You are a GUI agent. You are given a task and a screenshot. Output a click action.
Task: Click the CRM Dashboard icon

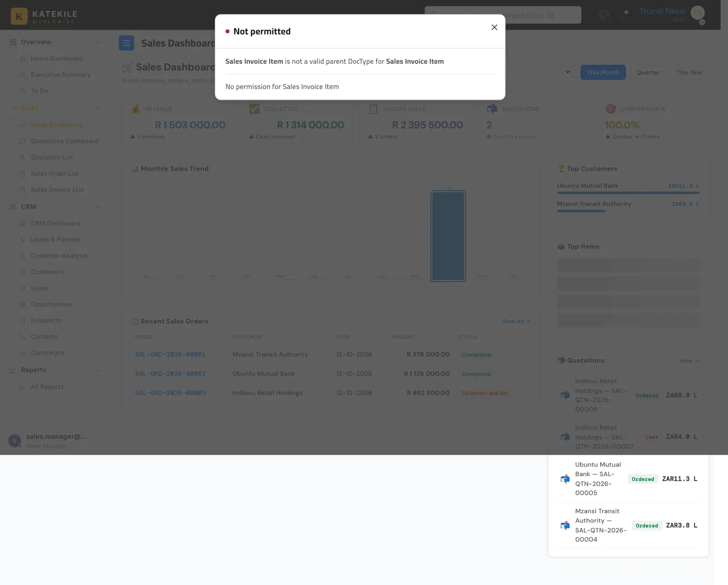click(x=22, y=224)
